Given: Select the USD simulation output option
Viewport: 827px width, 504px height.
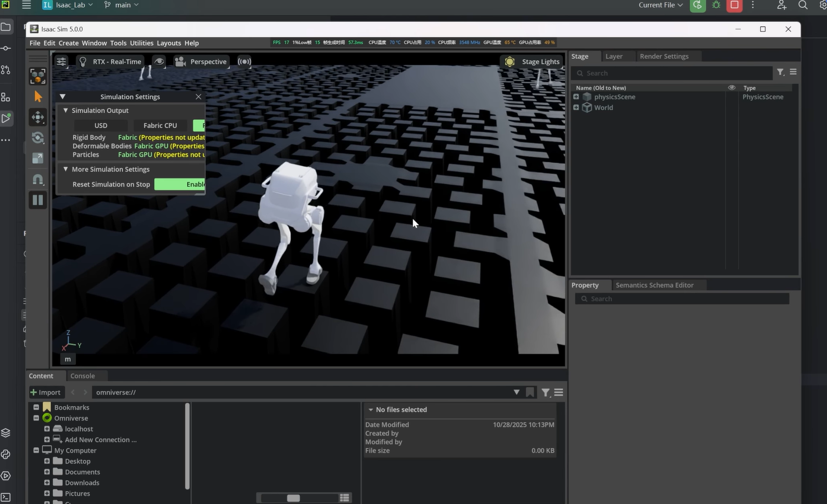Looking at the screenshot, I should (x=101, y=125).
